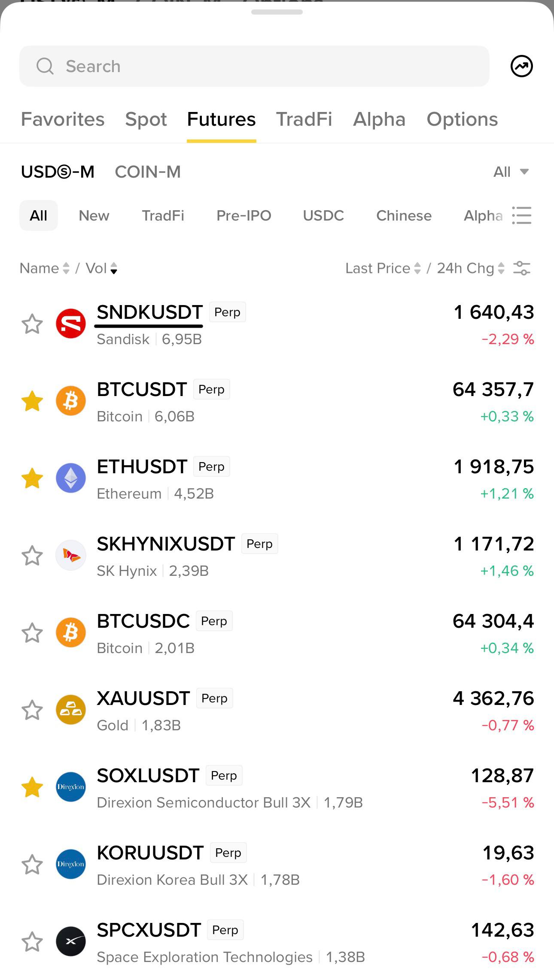This screenshot has height=980, width=554.
Task: Click the SK Hynix logo icon
Action: 71,555
